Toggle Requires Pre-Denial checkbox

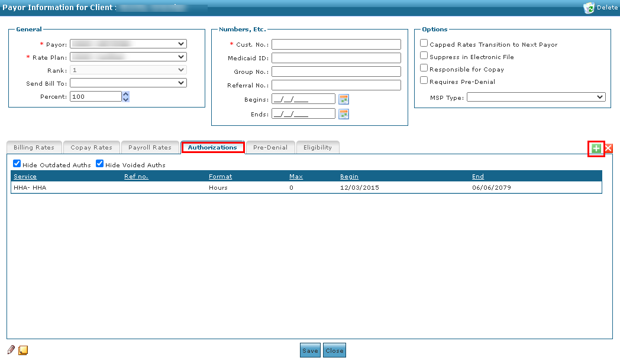coord(424,80)
